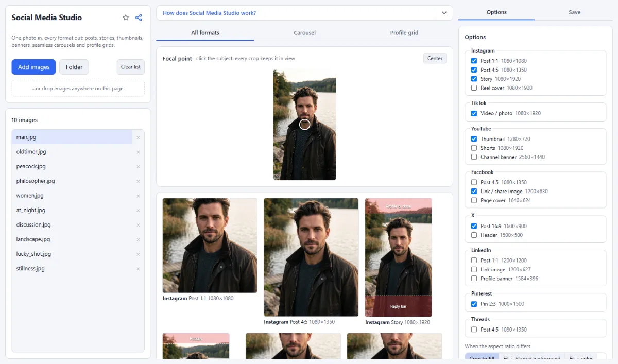Remove women.jpg with its x icon
Viewport: 618px width, 364px height.
(138, 196)
